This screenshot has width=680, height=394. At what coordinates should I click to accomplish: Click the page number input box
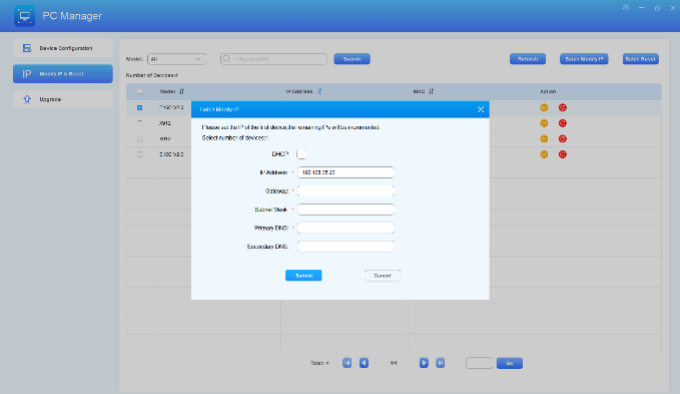[x=479, y=363]
